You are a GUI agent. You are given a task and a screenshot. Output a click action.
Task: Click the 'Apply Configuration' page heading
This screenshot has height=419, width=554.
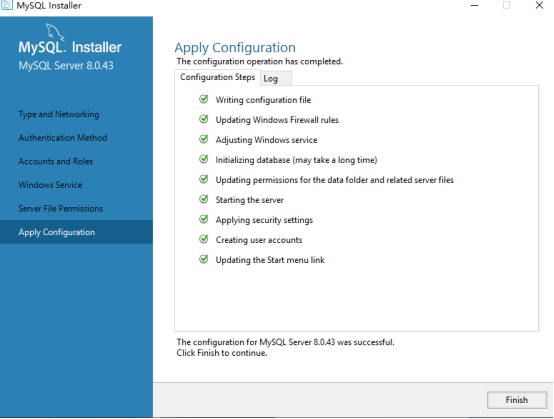tap(235, 48)
